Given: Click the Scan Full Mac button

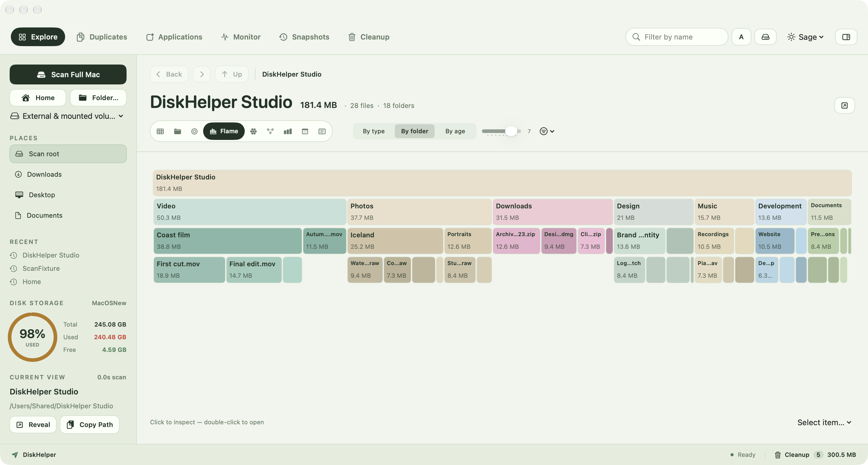Looking at the screenshot, I should (x=68, y=74).
